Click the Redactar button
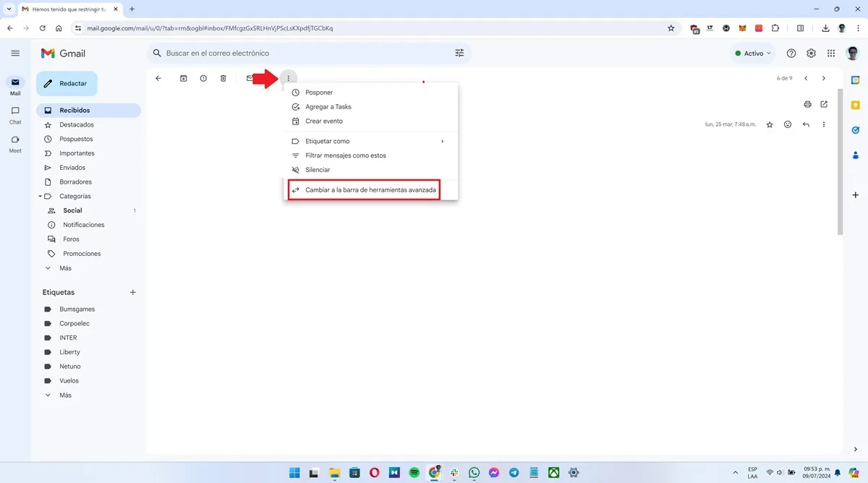 pyautogui.click(x=67, y=83)
